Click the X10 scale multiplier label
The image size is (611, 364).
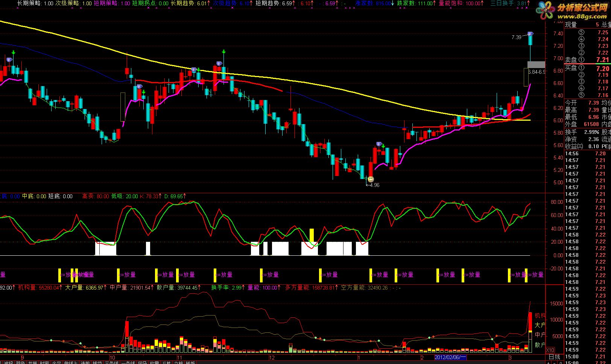[550, 350]
